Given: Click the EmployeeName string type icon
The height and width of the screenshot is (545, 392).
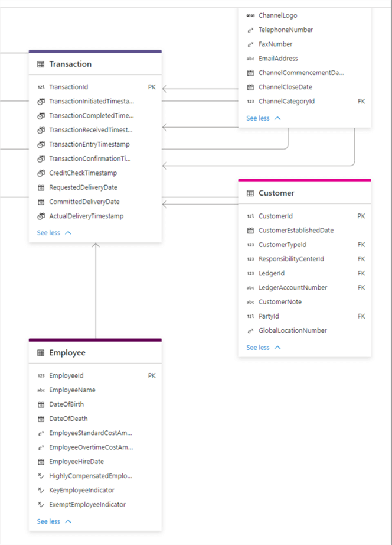Looking at the screenshot, I should (x=41, y=390).
